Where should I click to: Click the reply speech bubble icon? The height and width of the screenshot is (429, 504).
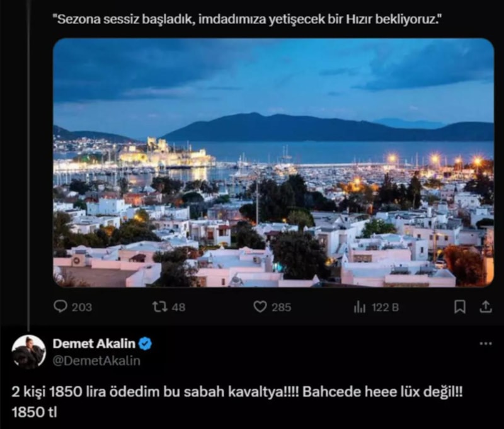tap(60, 307)
